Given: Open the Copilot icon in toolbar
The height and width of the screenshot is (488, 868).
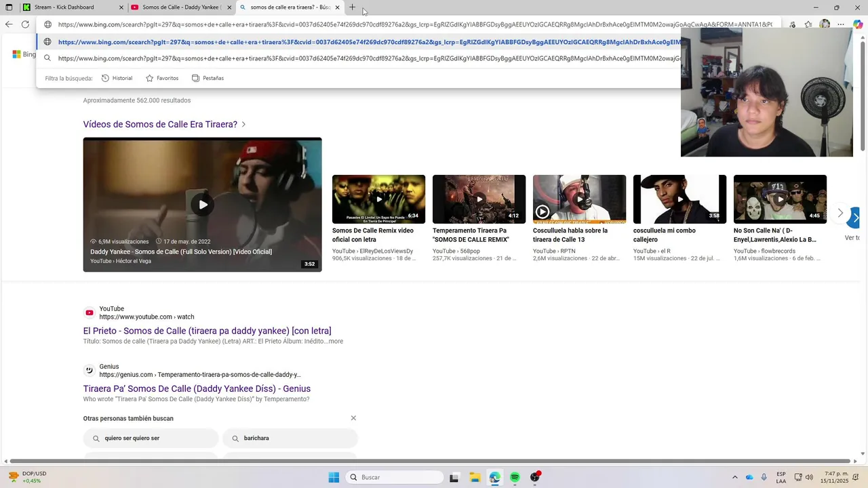Looking at the screenshot, I should point(858,24).
